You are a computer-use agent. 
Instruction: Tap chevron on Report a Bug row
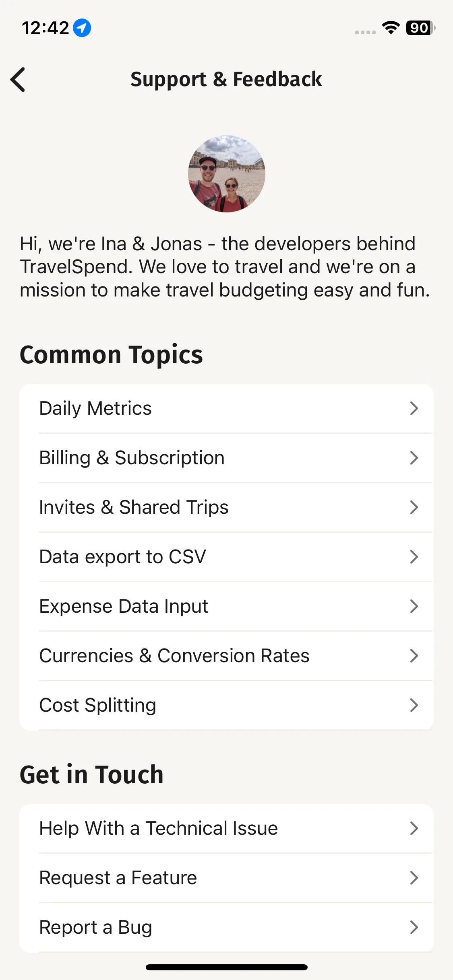click(x=414, y=927)
